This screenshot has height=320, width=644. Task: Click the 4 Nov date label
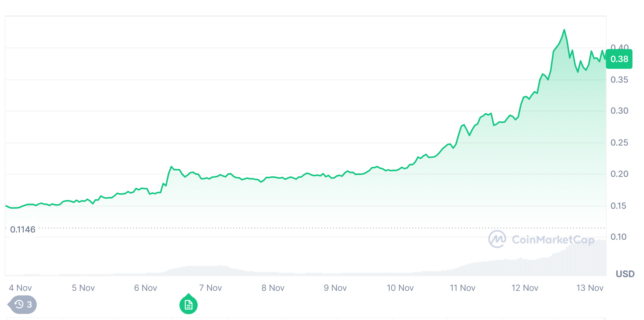20,288
